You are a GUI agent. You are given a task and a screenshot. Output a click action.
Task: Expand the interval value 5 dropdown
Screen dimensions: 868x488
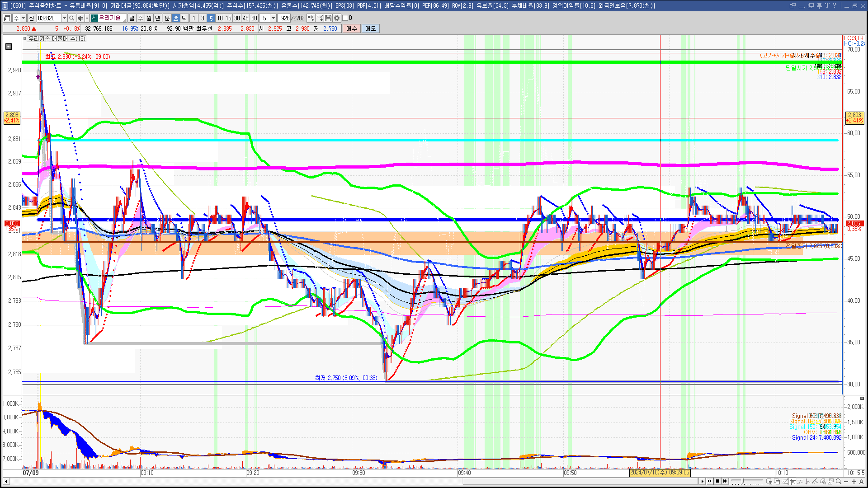[x=273, y=18]
